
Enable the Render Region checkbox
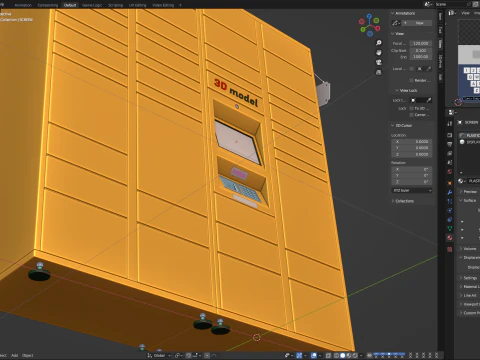411,80
